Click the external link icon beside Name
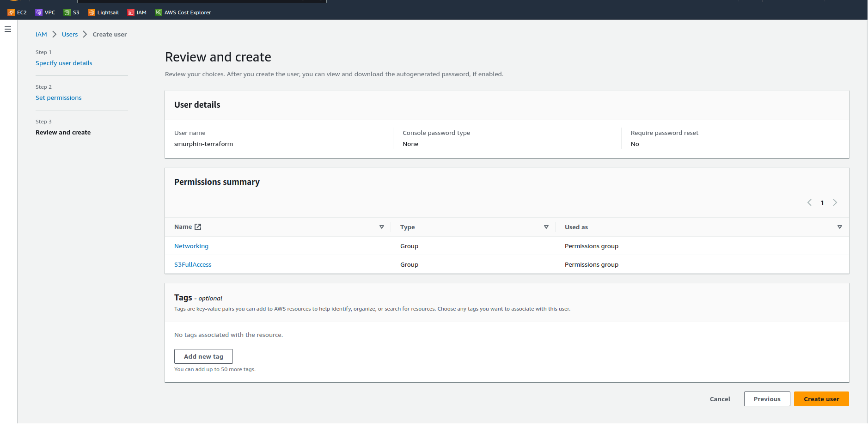This screenshot has width=868, height=428. [198, 227]
